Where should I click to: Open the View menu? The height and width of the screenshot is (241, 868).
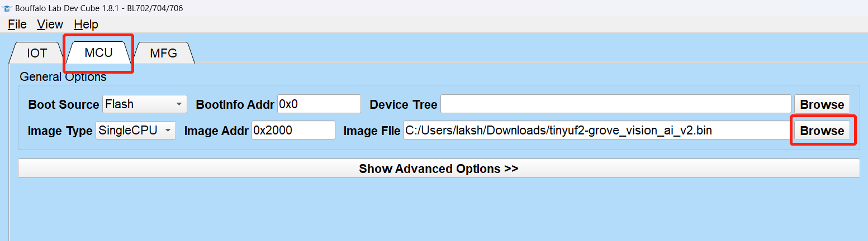click(x=50, y=25)
